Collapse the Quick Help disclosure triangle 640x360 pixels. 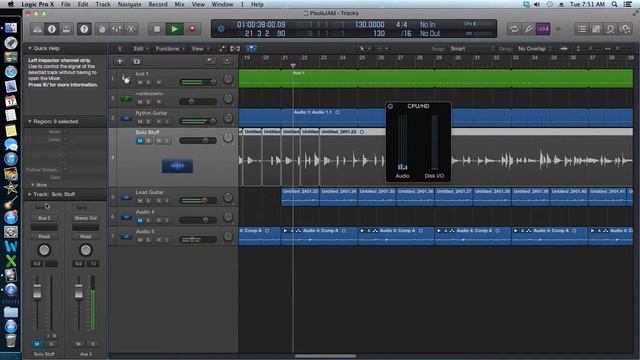[x=30, y=48]
